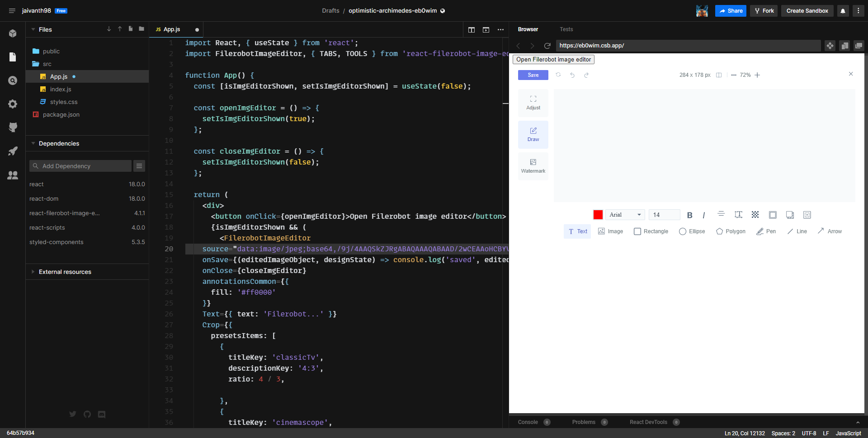Select the Rectangle annotation tool
The width and height of the screenshot is (868, 438).
pos(651,231)
